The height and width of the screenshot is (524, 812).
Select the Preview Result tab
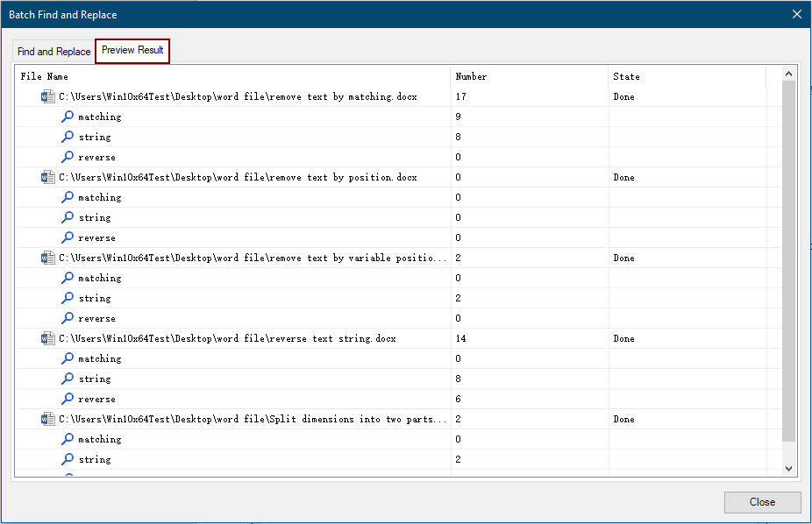pyautogui.click(x=132, y=51)
